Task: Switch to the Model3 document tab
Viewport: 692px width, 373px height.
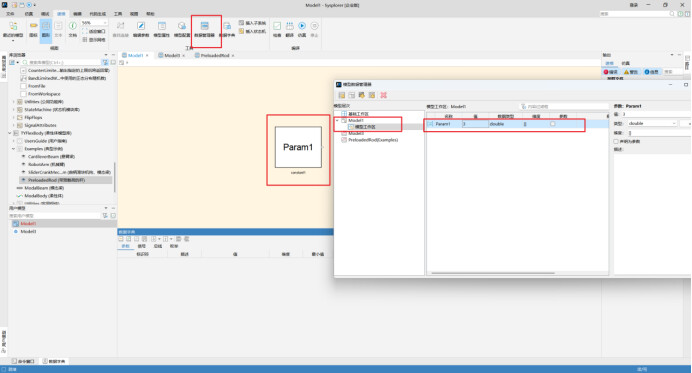Action: pos(172,56)
